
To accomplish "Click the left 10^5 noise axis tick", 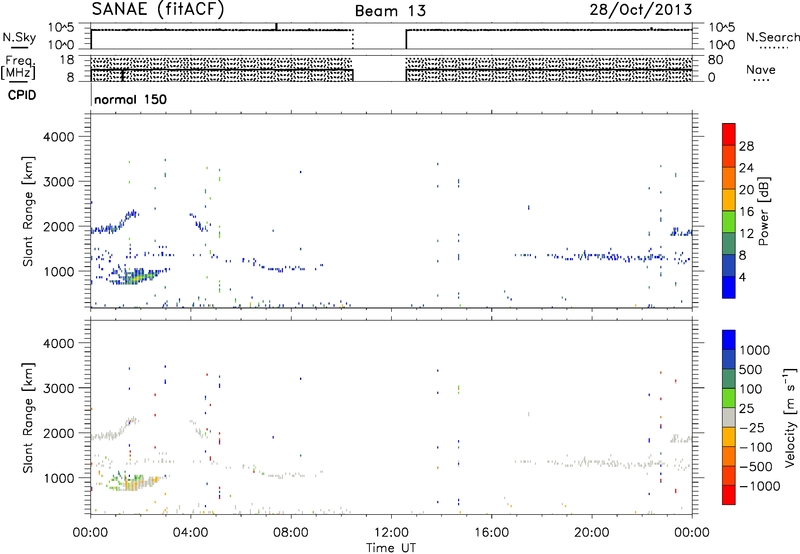I will [61, 28].
